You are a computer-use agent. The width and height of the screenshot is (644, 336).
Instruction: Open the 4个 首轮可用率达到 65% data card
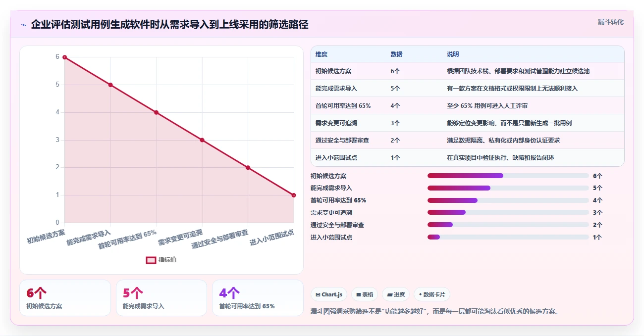click(258, 298)
